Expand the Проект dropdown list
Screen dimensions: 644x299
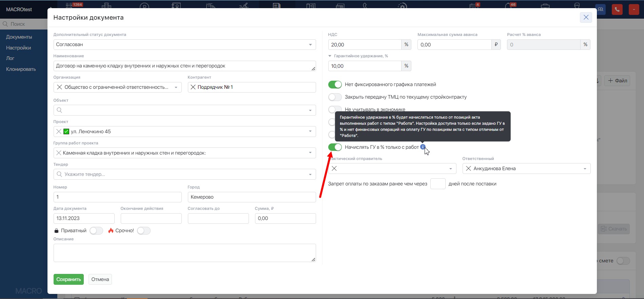pyautogui.click(x=310, y=132)
